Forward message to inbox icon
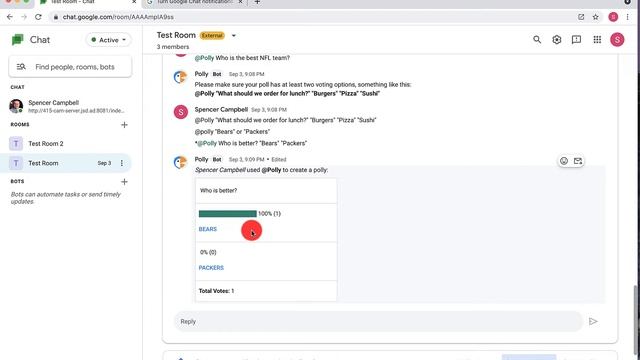This screenshot has height=360, width=640. pyautogui.click(x=578, y=161)
